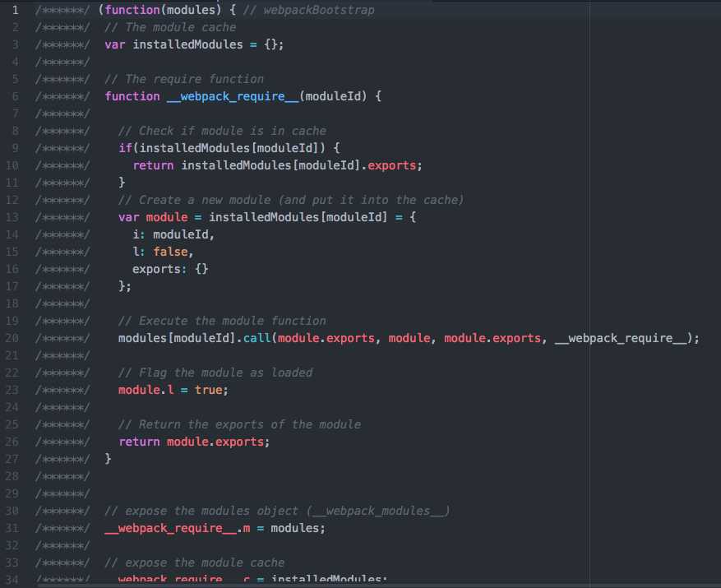Click line number 31 in the gutter
721x588 pixels.
pos(12,528)
